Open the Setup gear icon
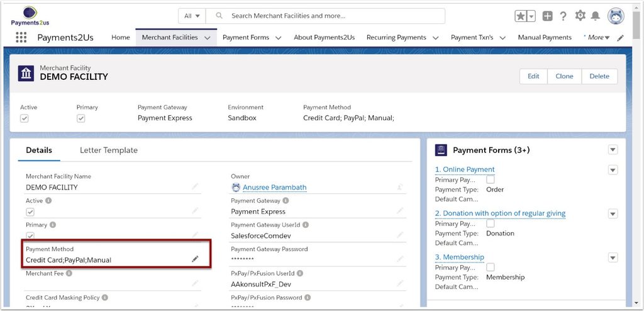This screenshot has height=311, width=644. tap(580, 16)
